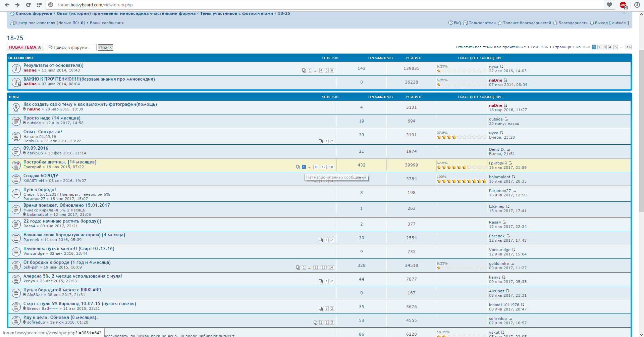Image resolution: width=644 pixels, height=337 pixels.
Task: Click the logout icon beside Выход
Action: [592, 23]
